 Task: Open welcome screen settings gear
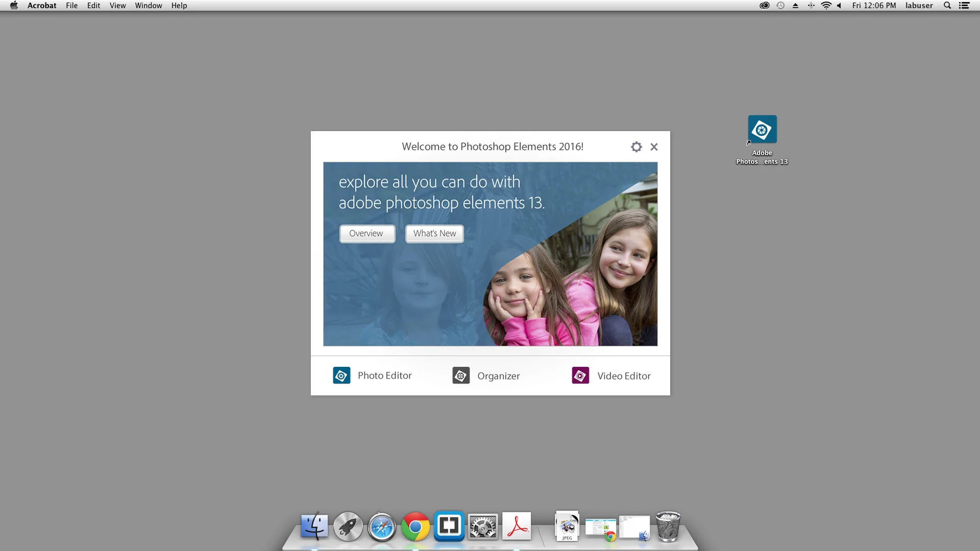636,147
